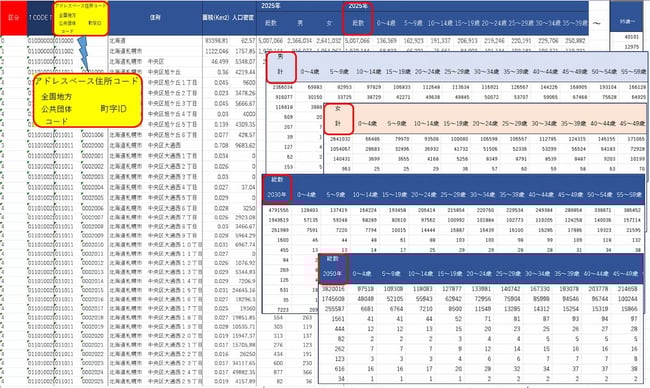The height and width of the screenshot is (388, 650).
Task: Click value 40101 under the 95歳~ column
Action: pyautogui.click(x=631, y=37)
